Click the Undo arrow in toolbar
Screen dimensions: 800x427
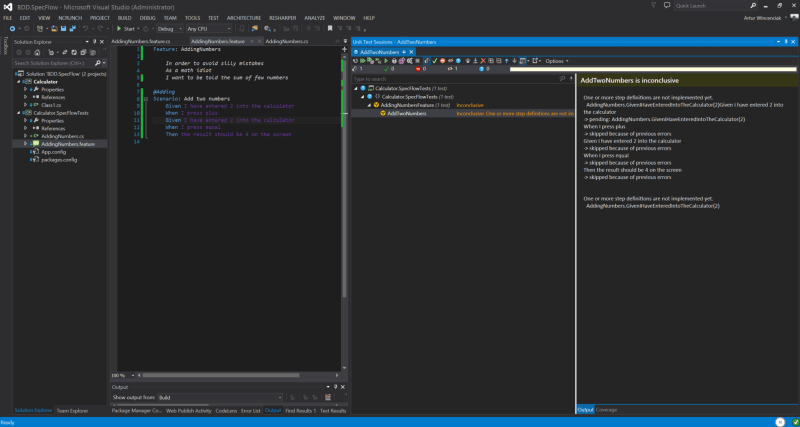tap(87, 28)
